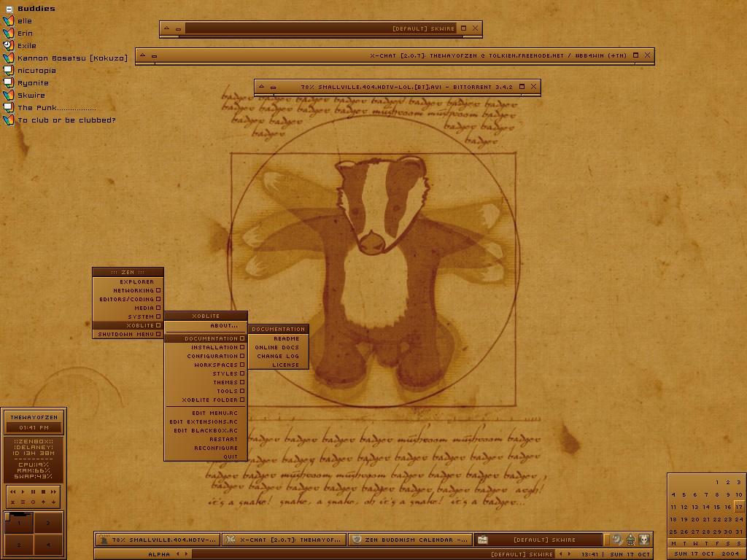747x560 pixels.
Task: Select License in the Documentation submenu
Action: tap(278, 365)
